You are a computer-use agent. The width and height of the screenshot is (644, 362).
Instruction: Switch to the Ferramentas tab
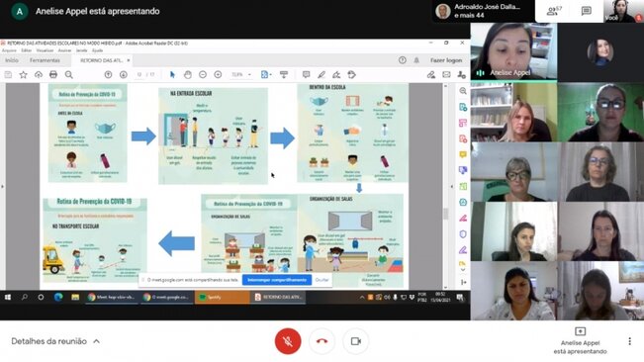tap(45, 60)
